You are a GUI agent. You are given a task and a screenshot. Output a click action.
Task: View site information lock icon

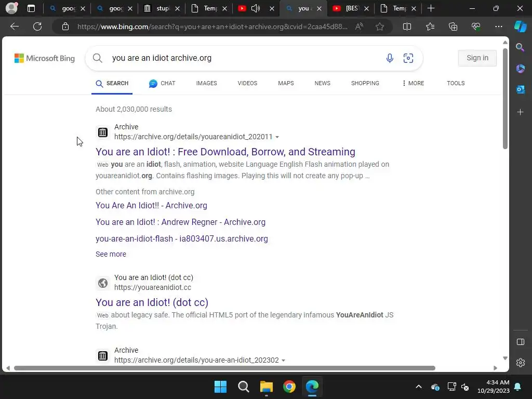click(x=65, y=26)
